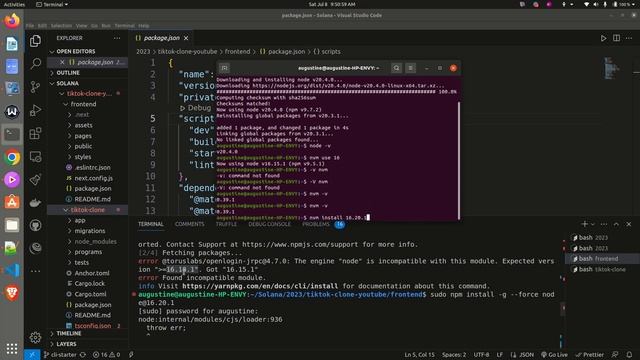640x360 pixels.
Task: Collapse the OPEN EDITORS section
Action: (x=76, y=51)
